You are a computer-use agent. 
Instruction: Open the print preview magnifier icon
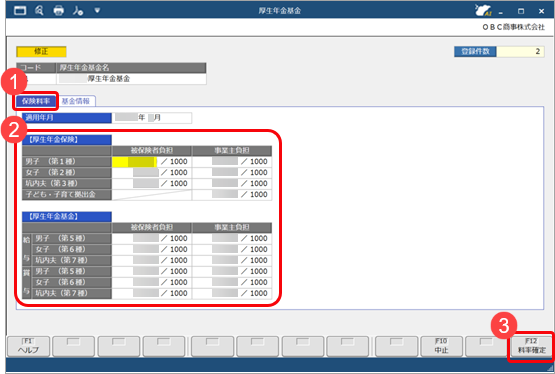pyautogui.click(x=39, y=11)
